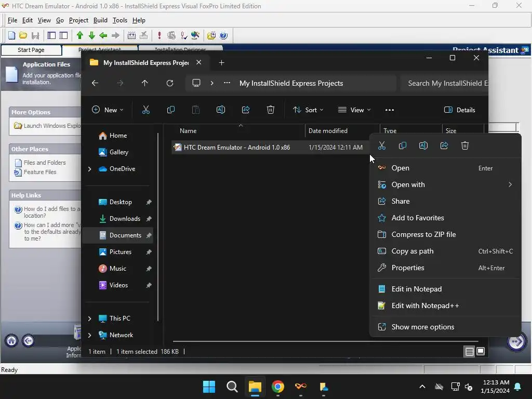Go up one folder level in Explorer
532x399 pixels.
[145, 83]
